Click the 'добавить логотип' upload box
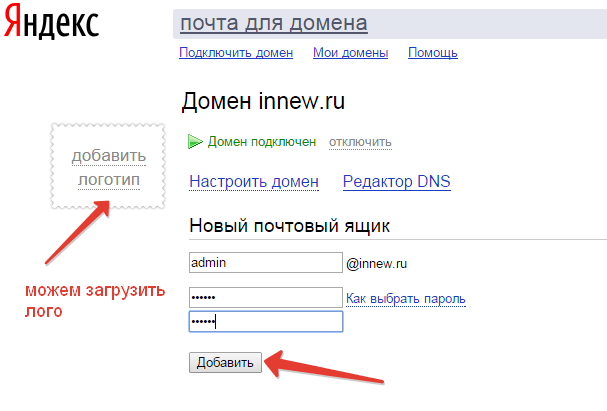607x411 pixels. point(108,166)
